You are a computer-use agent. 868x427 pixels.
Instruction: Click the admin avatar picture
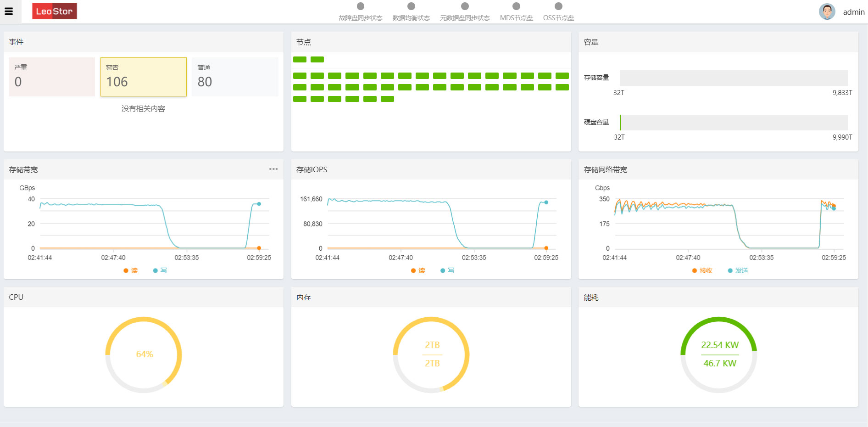pyautogui.click(x=827, y=11)
